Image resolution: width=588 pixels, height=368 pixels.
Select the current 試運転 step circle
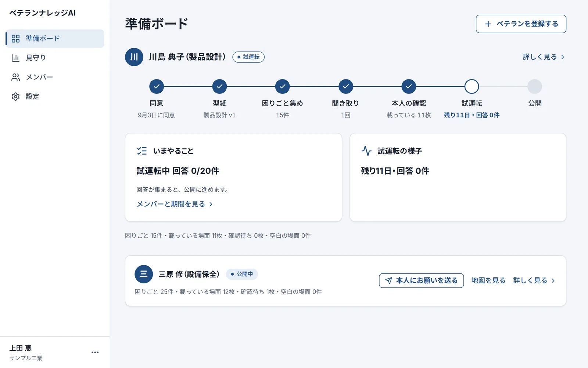pos(472,86)
